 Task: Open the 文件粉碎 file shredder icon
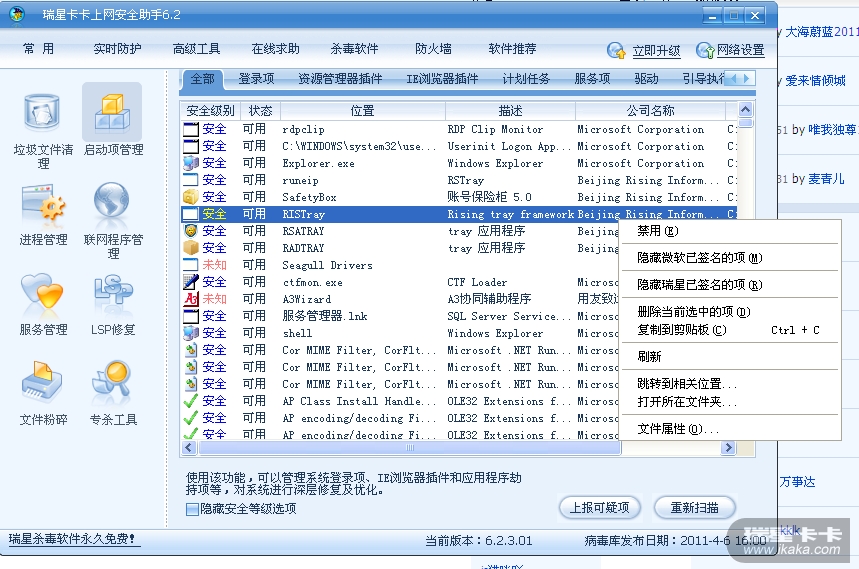click(42, 382)
